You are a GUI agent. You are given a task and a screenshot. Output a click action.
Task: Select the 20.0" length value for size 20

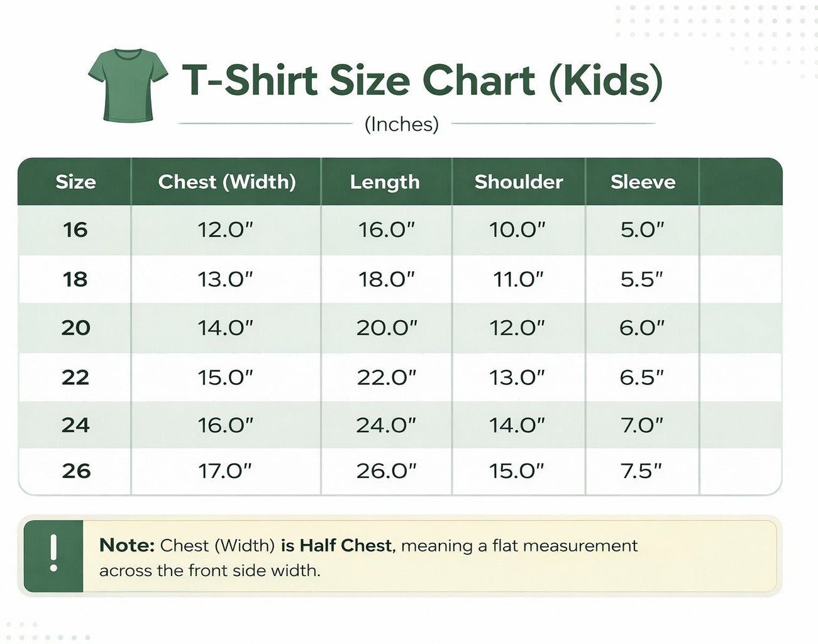coord(387,328)
